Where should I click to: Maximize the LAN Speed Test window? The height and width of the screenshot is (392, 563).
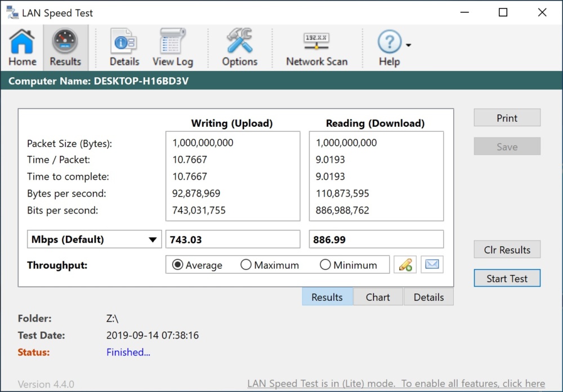[x=503, y=12]
